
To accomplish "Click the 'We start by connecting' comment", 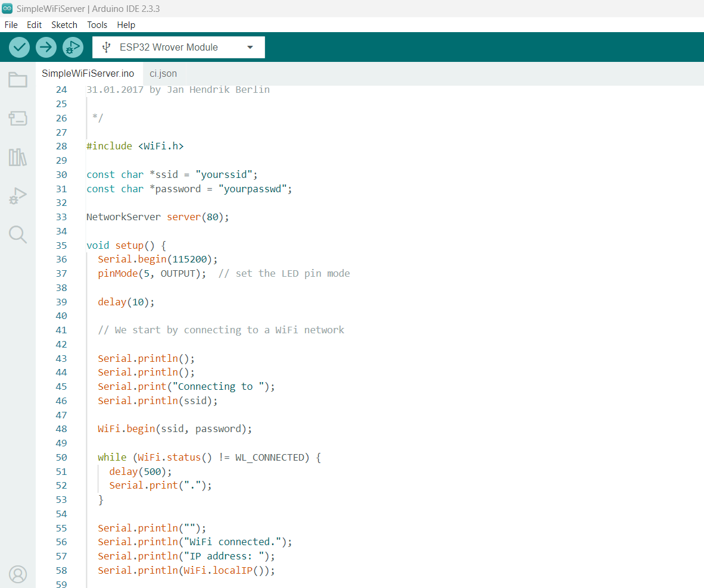I will point(221,330).
